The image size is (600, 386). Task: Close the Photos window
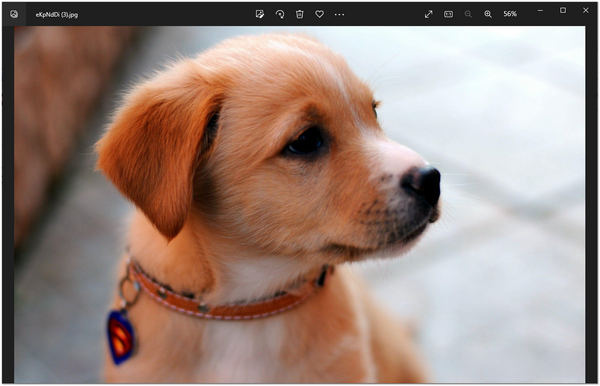tap(586, 10)
